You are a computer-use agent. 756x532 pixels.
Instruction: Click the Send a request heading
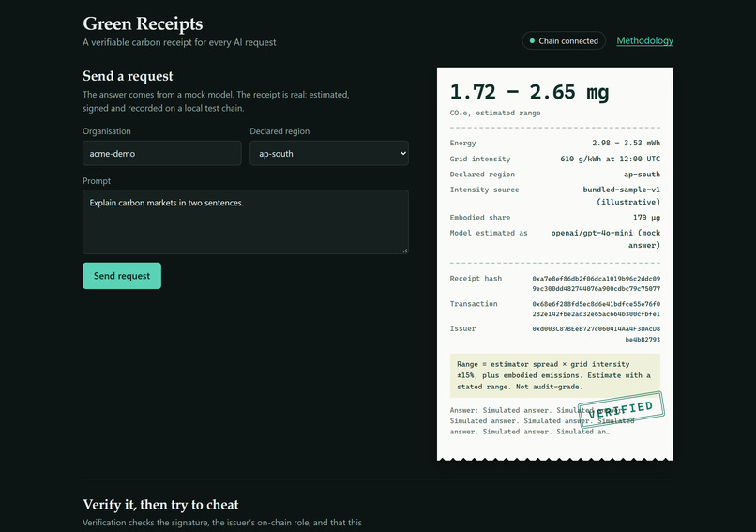[x=128, y=76]
